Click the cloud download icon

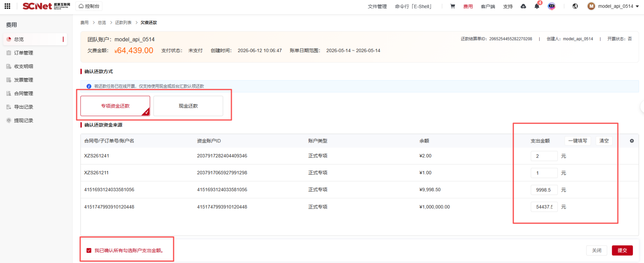coord(523,6)
